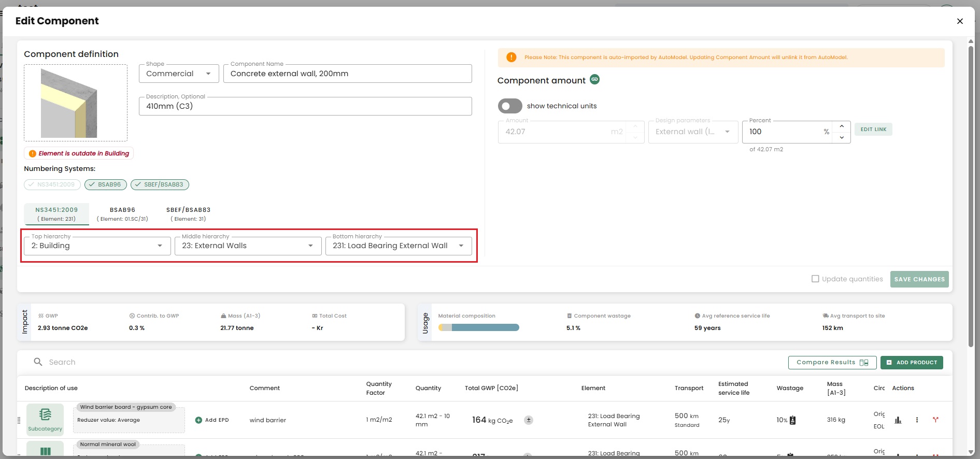Click the wastage clipboard icon beside 10%

pyautogui.click(x=792, y=420)
